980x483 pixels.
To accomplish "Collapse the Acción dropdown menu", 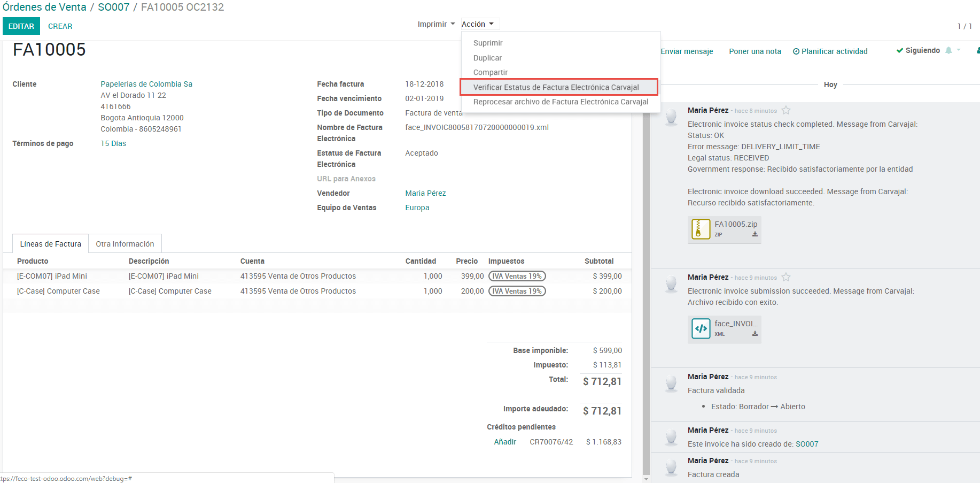I will tap(477, 24).
